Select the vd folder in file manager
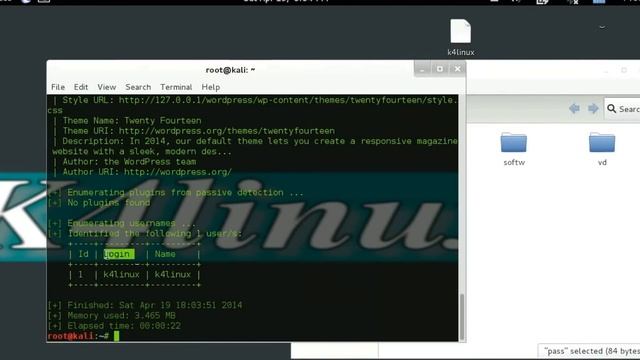 (602, 149)
